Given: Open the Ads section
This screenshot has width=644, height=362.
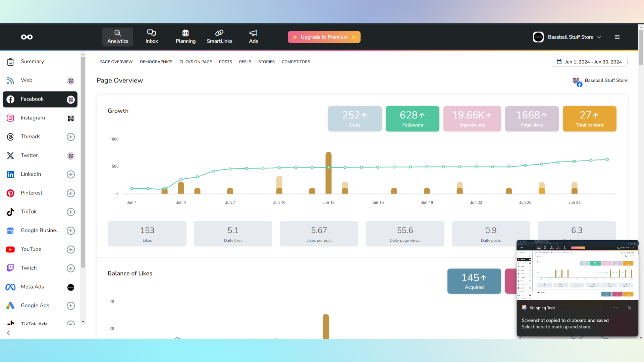Looking at the screenshot, I should coord(254,37).
